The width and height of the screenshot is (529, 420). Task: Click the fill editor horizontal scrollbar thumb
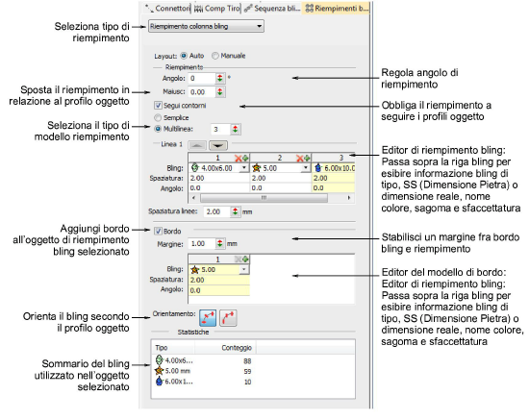264,198
